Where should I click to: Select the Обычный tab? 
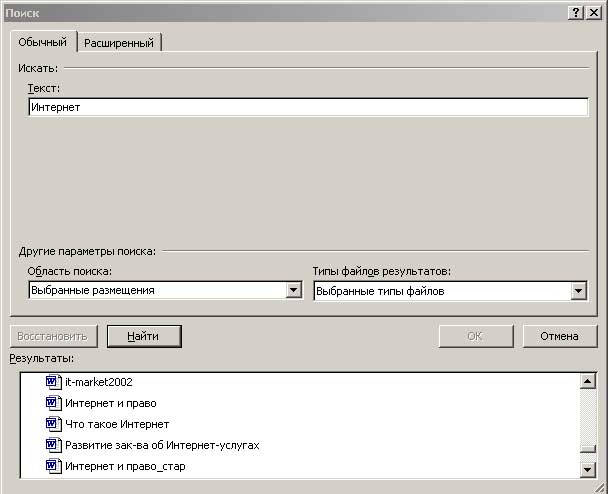coord(42,42)
